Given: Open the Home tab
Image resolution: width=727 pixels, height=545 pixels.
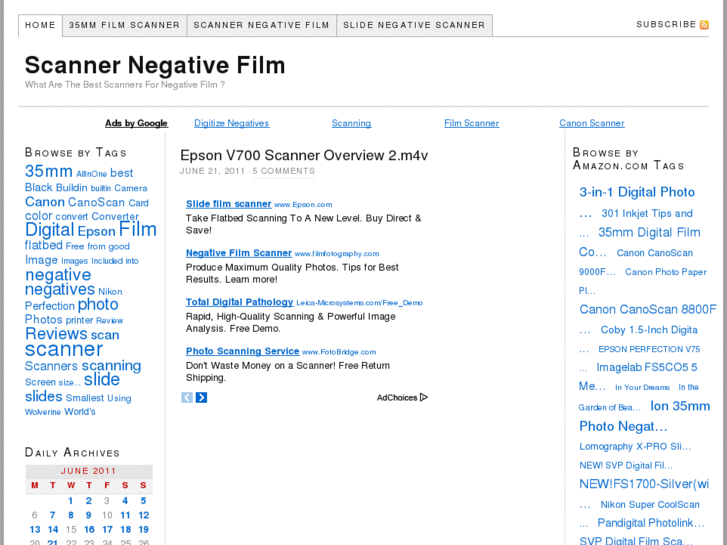Looking at the screenshot, I should (x=40, y=25).
